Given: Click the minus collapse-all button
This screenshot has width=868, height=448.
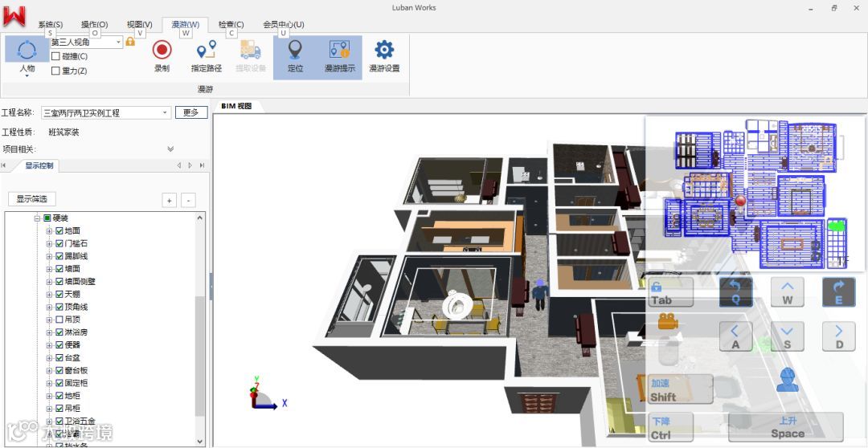Looking at the screenshot, I should click(x=188, y=200).
